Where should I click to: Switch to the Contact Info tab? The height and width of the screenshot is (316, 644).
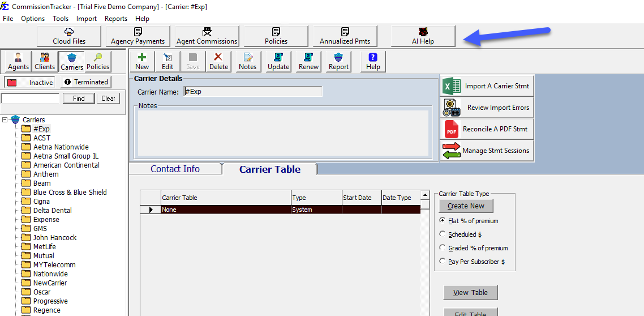[175, 169]
